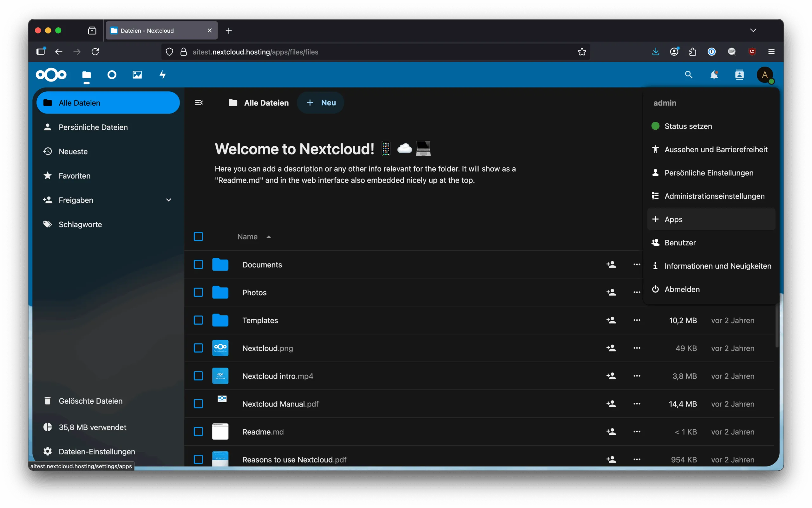
Task: Check the Templates folder checkbox
Action: coord(198,321)
